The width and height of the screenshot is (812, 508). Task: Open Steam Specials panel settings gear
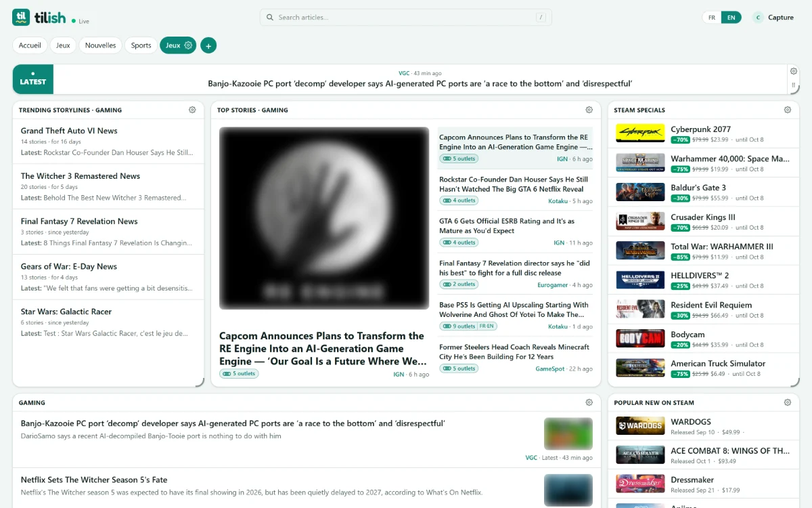(788, 110)
